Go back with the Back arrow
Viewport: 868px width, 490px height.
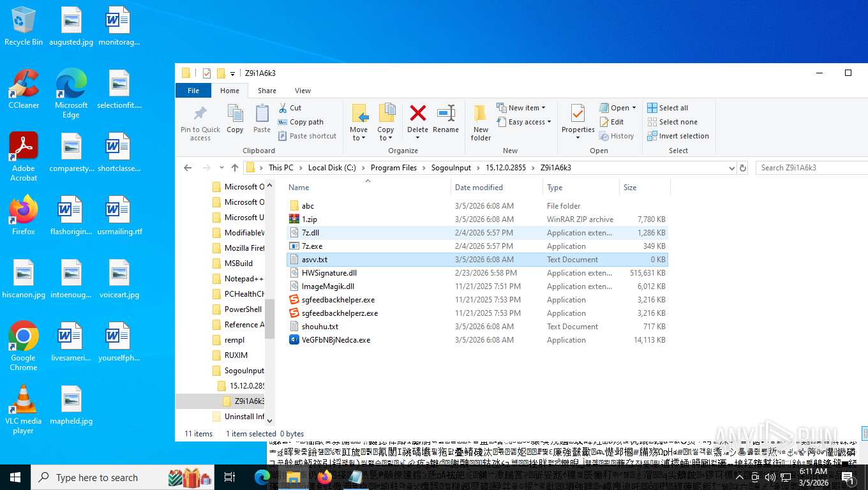coord(188,168)
